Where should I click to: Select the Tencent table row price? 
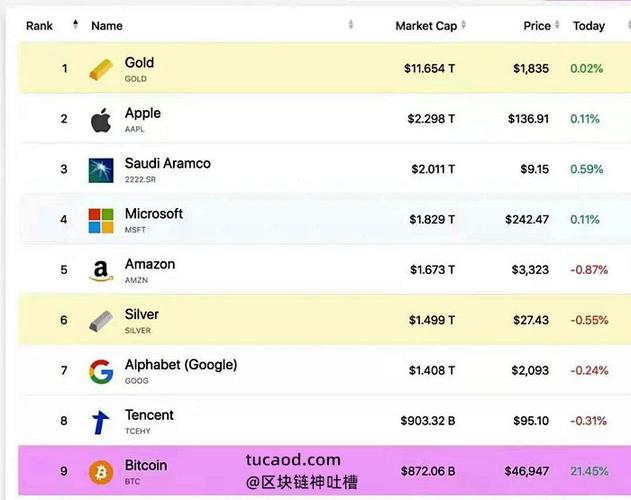tap(531, 421)
